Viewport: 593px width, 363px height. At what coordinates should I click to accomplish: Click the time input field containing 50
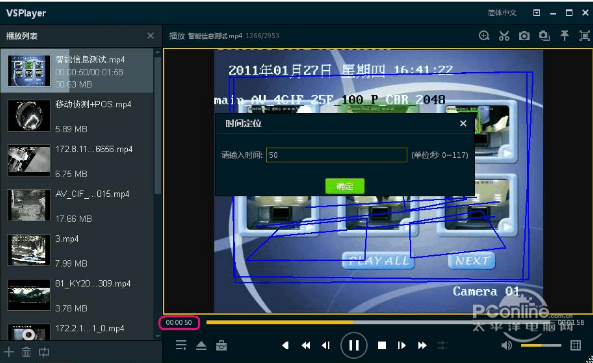[x=337, y=155]
